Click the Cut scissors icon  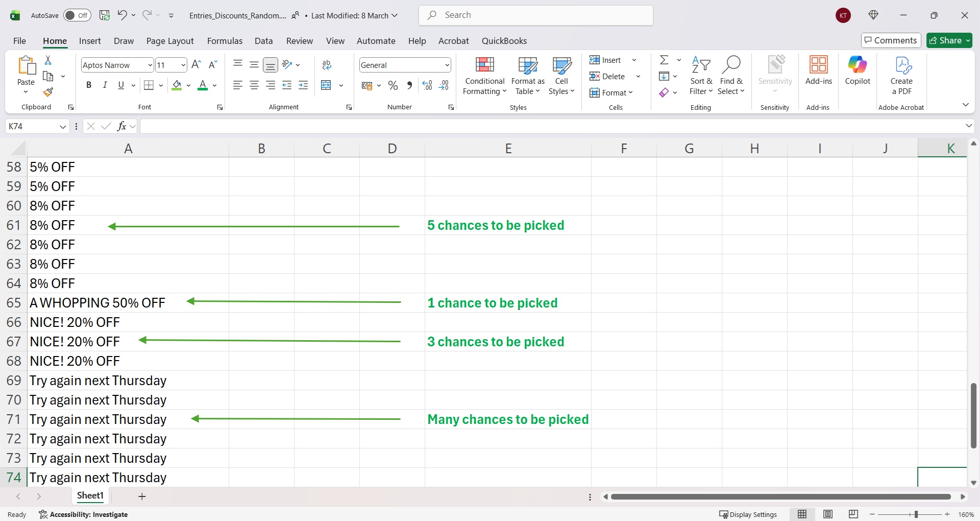(x=48, y=60)
